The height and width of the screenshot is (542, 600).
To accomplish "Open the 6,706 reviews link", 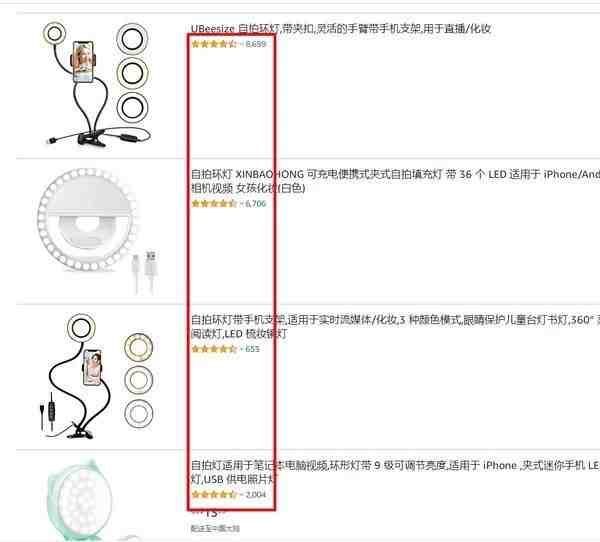I will (256, 204).
